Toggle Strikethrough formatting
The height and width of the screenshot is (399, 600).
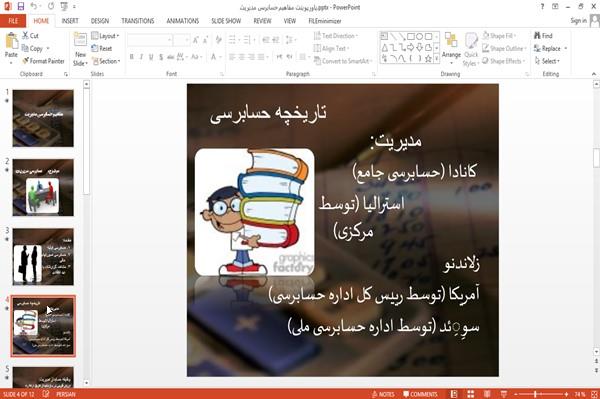pos(171,57)
